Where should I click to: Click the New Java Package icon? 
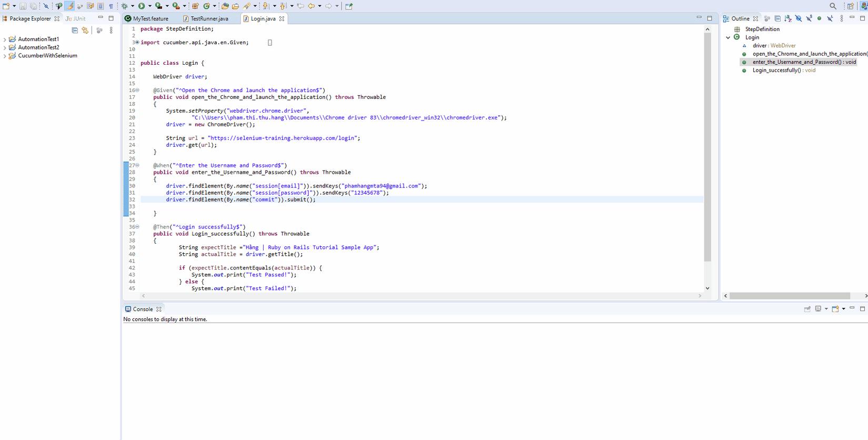coord(195,6)
